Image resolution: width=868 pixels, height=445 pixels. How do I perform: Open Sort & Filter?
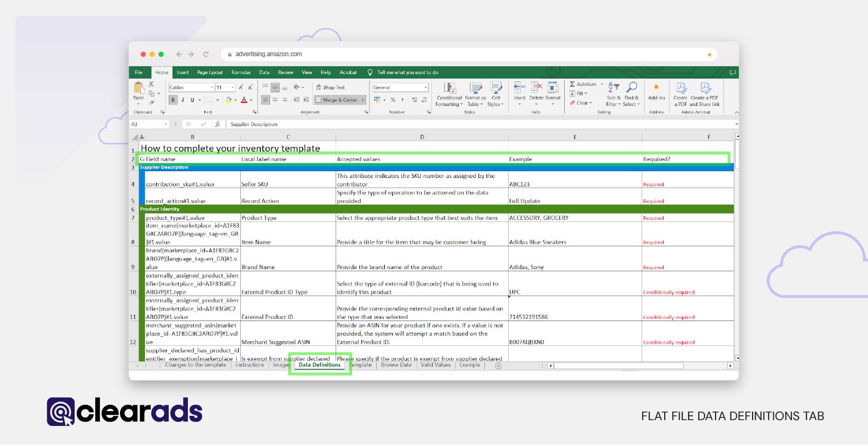(614, 94)
